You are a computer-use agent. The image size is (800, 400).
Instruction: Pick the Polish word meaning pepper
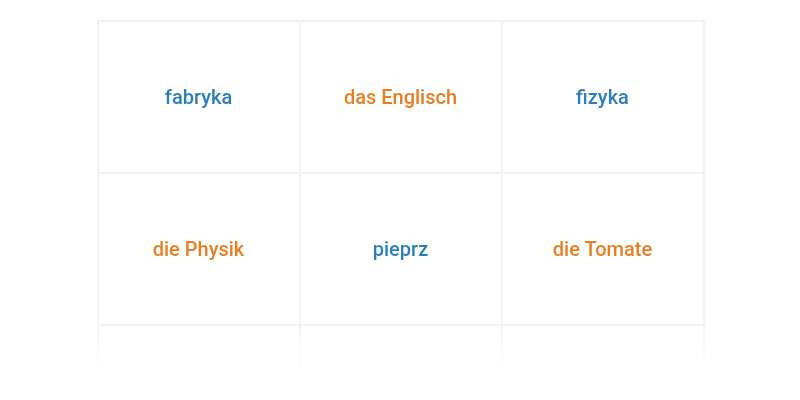(401, 250)
